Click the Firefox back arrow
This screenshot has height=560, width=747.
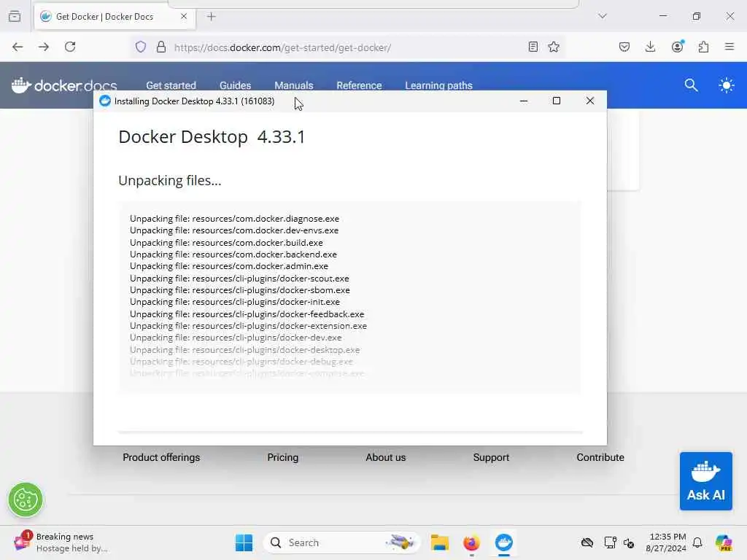point(18,47)
